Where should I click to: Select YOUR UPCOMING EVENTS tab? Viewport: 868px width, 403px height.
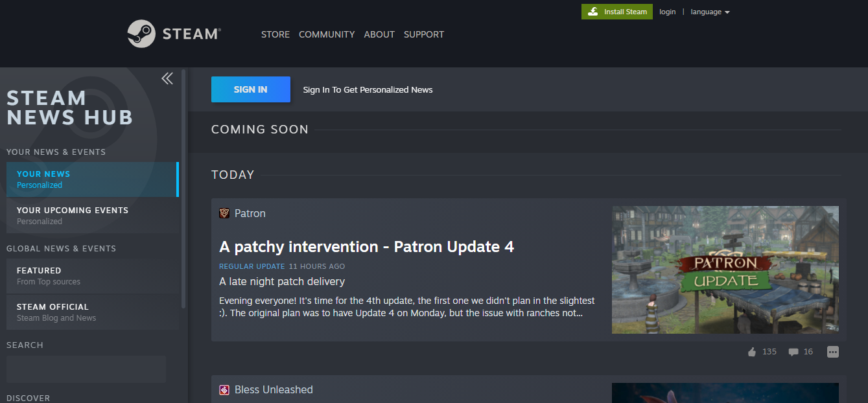(x=92, y=216)
